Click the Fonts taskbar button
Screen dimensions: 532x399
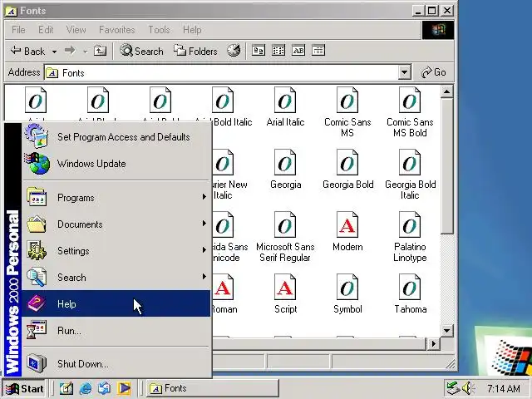pos(213,388)
